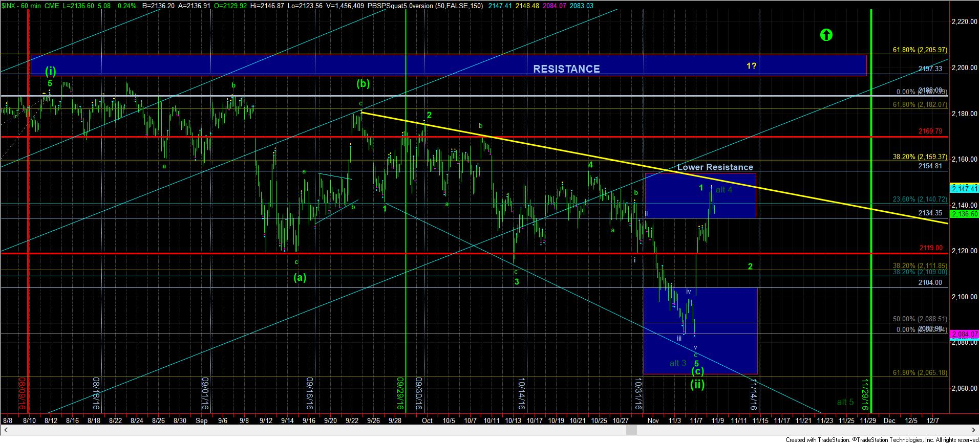The image size is (980, 443).
Task: Click the Sep label on time axis
Action: [201, 420]
